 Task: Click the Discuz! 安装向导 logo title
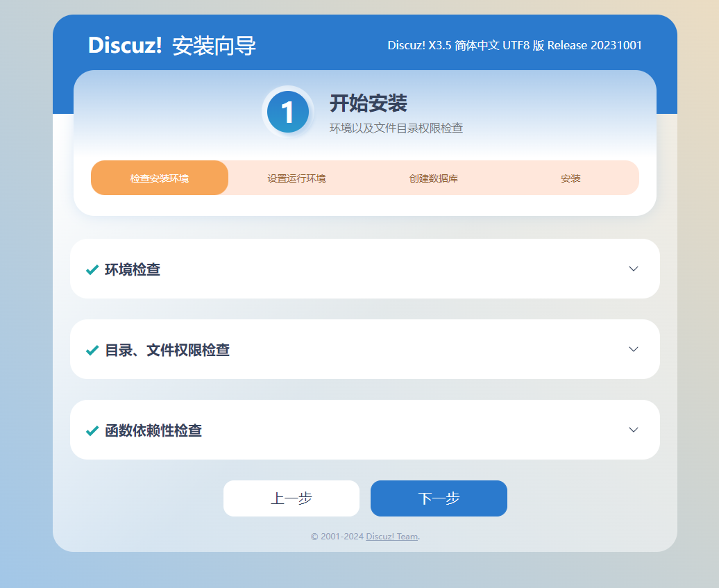point(172,46)
